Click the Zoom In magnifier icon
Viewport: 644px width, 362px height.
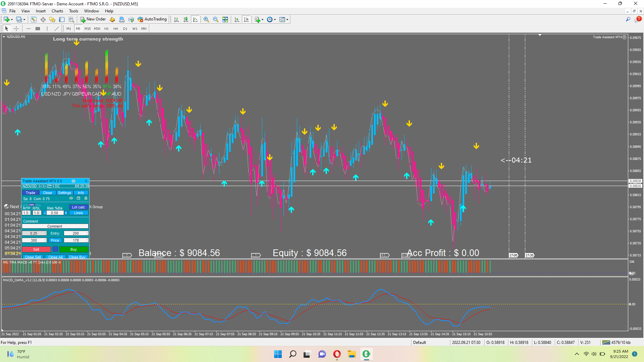pos(206,19)
